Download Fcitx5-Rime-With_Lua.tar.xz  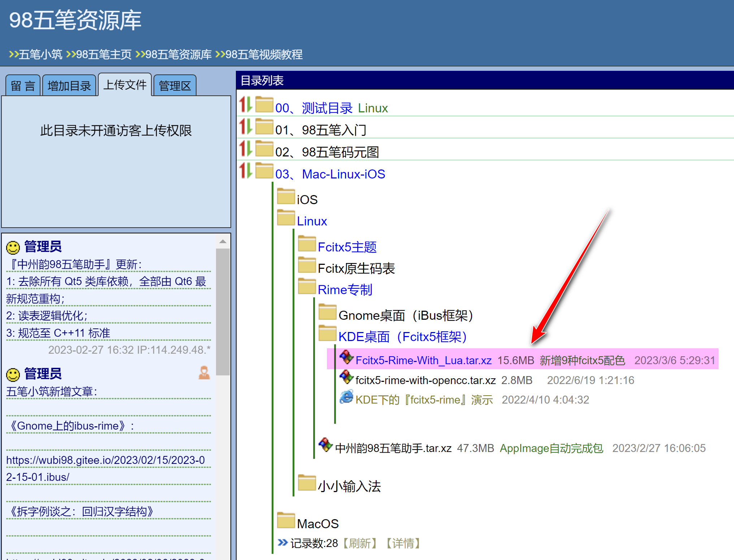[x=423, y=361]
